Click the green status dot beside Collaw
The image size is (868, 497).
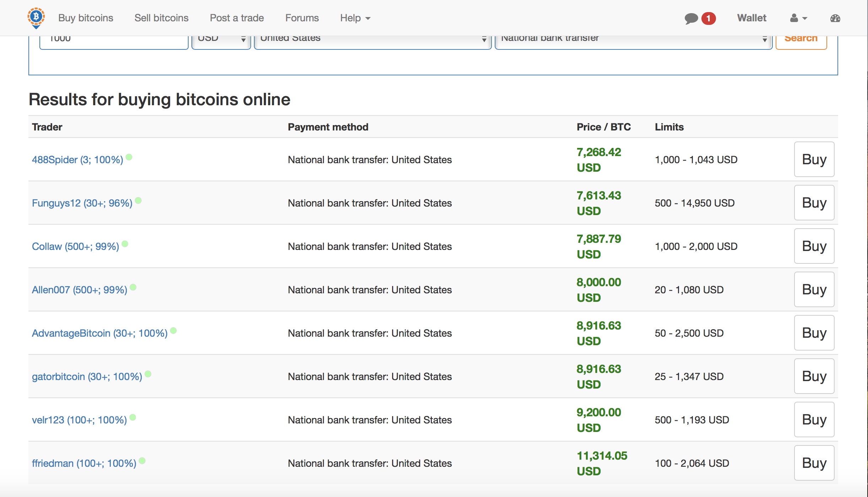[125, 244]
